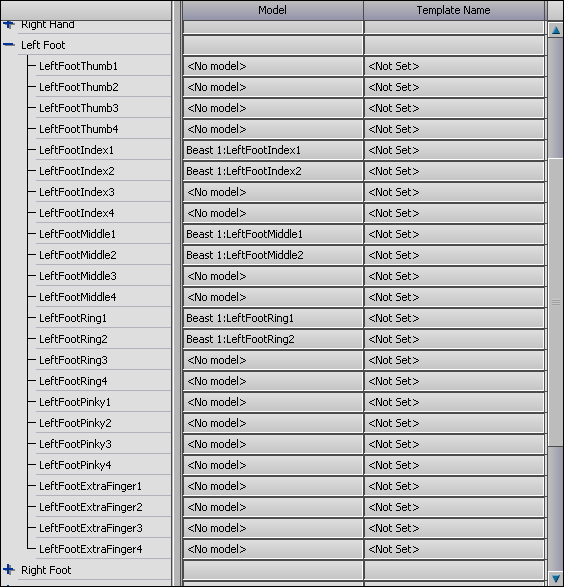Click the model cell for LeftFootThumb4
564x587 pixels.
tap(273, 129)
